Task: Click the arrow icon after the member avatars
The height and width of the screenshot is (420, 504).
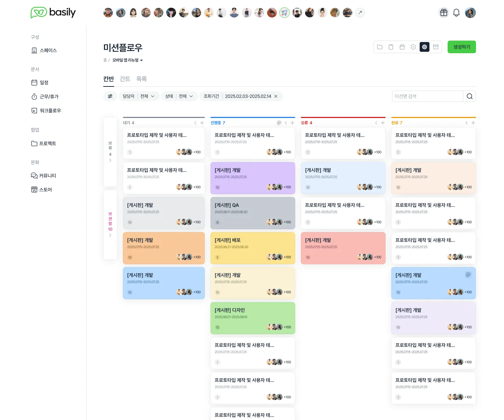Action: pos(360,13)
